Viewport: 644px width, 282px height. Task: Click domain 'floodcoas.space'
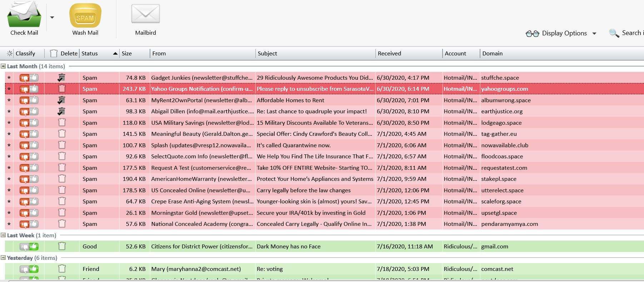click(502, 156)
